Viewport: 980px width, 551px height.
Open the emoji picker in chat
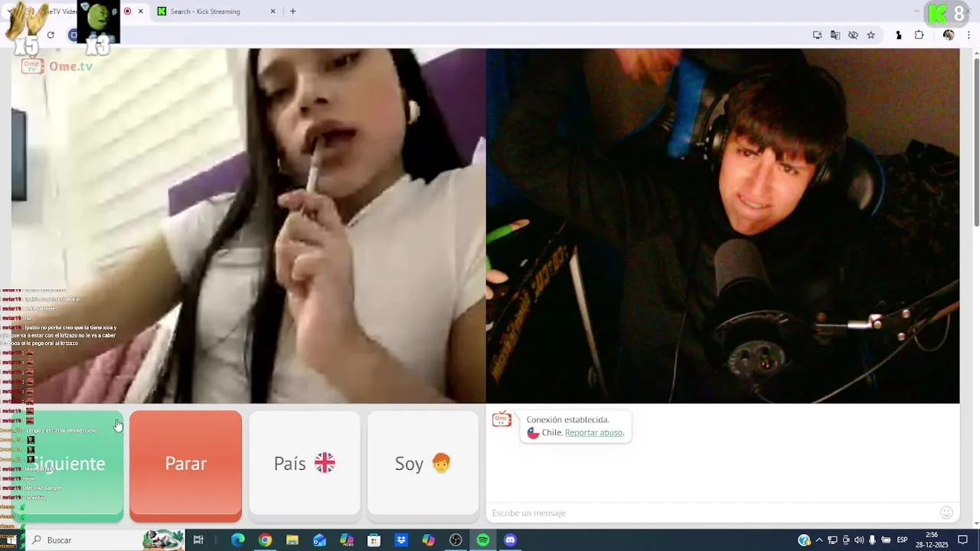coord(946,513)
